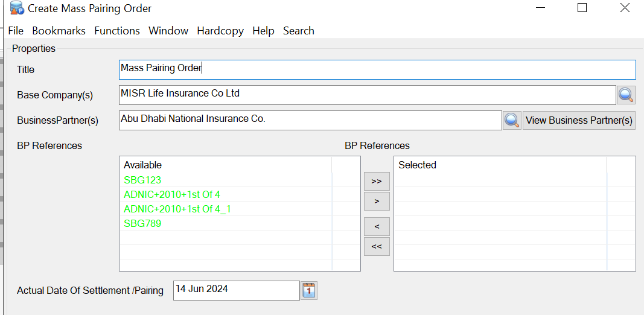
Task: Open the Hardcopy menu
Action: click(220, 31)
